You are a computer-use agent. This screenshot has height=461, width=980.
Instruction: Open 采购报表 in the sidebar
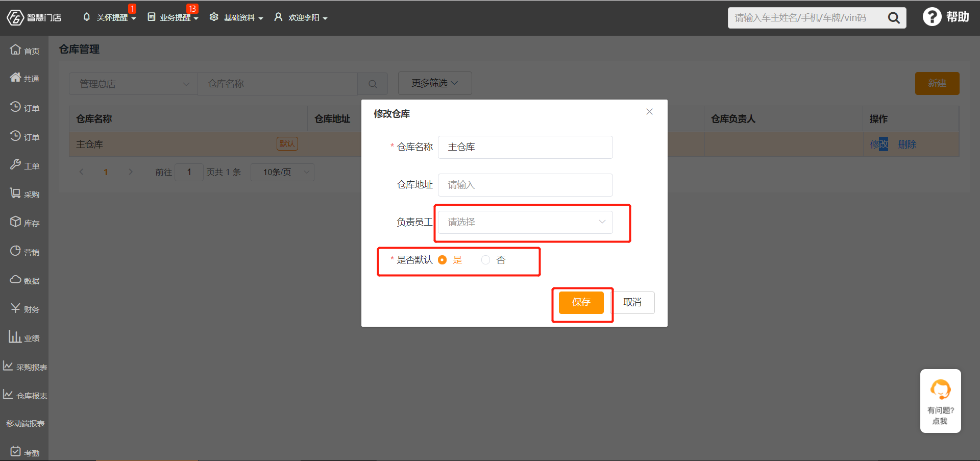pos(24,367)
